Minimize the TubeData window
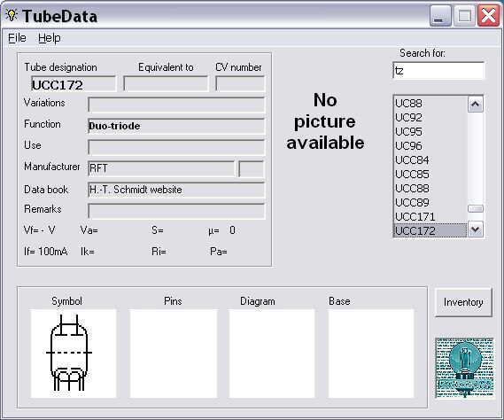Screen dimensions: 504x420 pos(440,15)
